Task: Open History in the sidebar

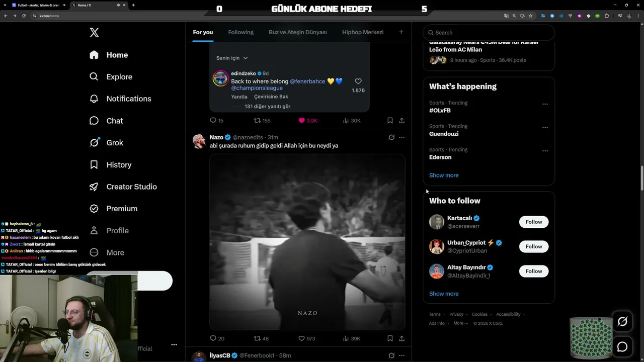Action: click(x=110, y=165)
